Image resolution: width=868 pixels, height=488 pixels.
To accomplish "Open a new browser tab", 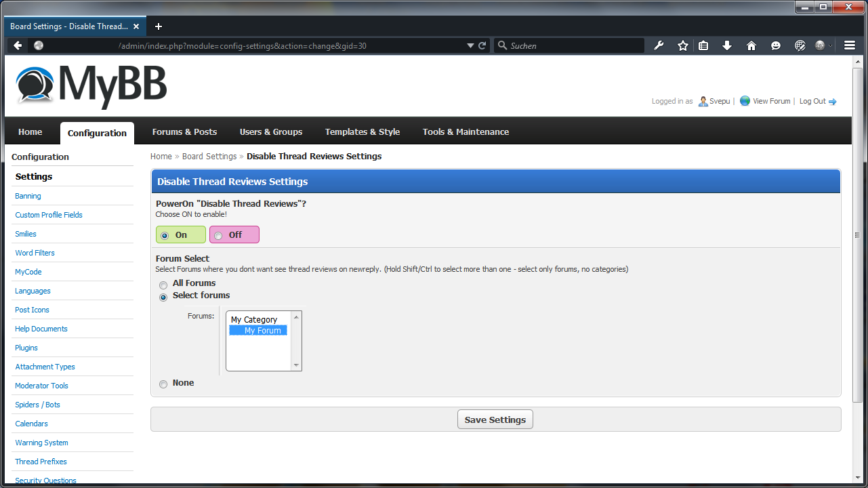I will point(159,26).
